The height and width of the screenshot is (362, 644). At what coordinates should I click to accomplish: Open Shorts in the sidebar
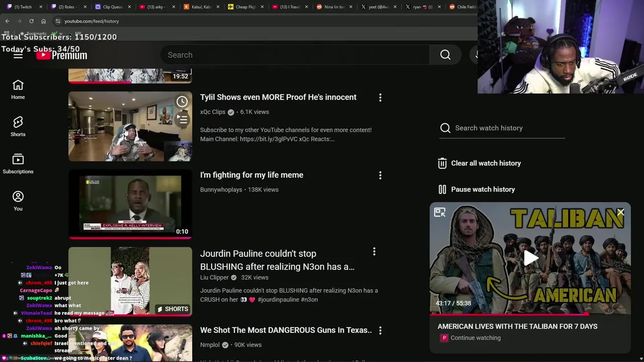(18, 127)
